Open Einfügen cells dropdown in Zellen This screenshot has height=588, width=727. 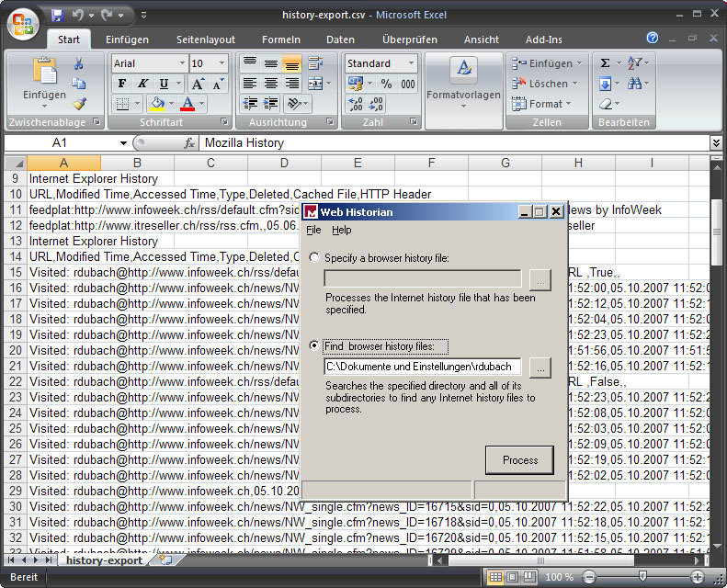click(x=547, y=63)
